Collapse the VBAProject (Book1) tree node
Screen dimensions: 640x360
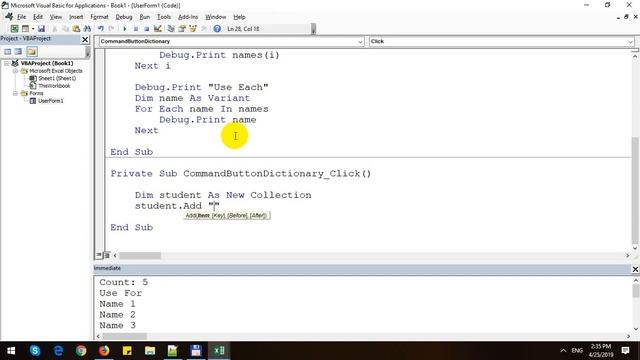click(x=6, y=63)
